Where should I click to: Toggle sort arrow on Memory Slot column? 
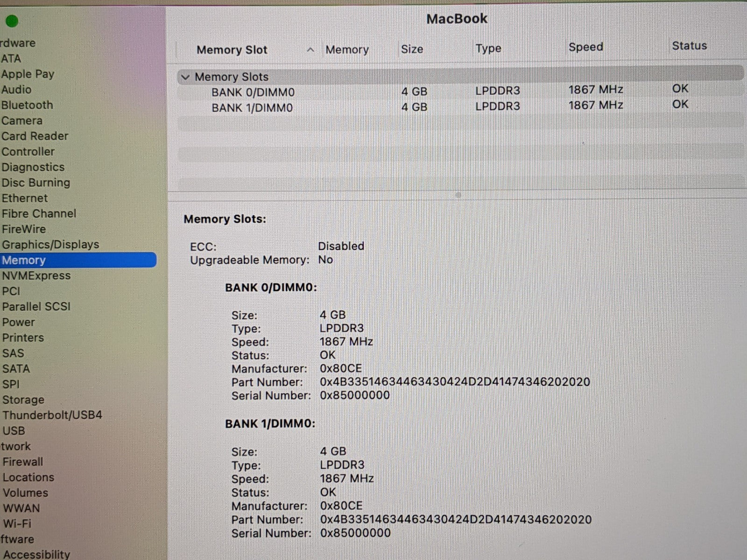click(310, 50)
